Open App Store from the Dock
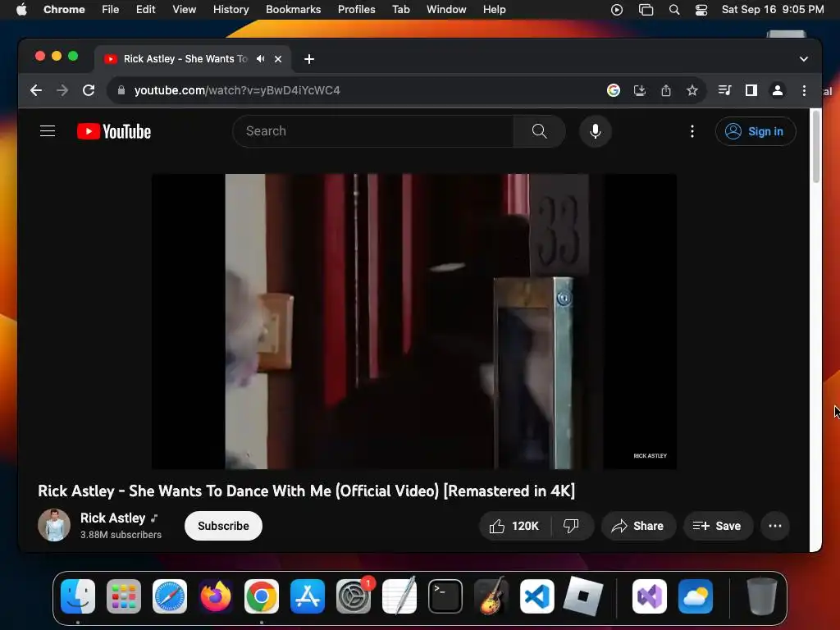 pos(308,596)
